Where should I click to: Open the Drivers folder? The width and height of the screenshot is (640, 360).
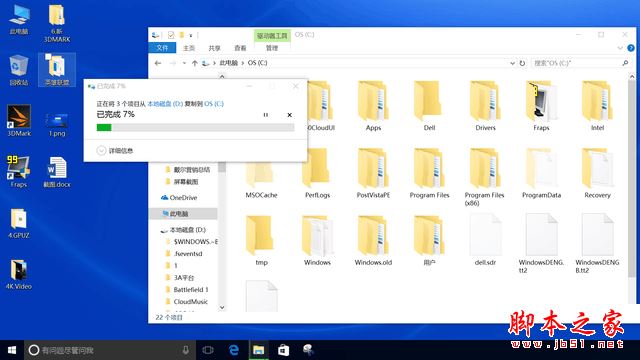(485, 106)
